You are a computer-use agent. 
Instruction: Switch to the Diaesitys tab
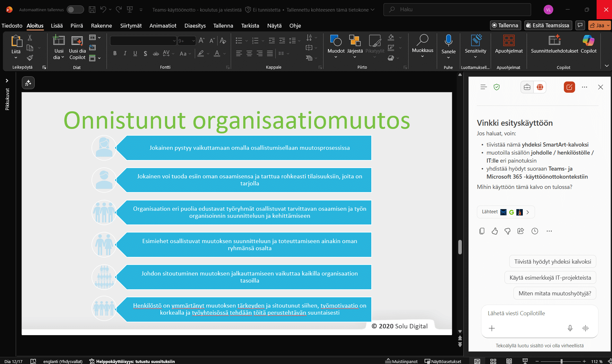click(195, 26)
